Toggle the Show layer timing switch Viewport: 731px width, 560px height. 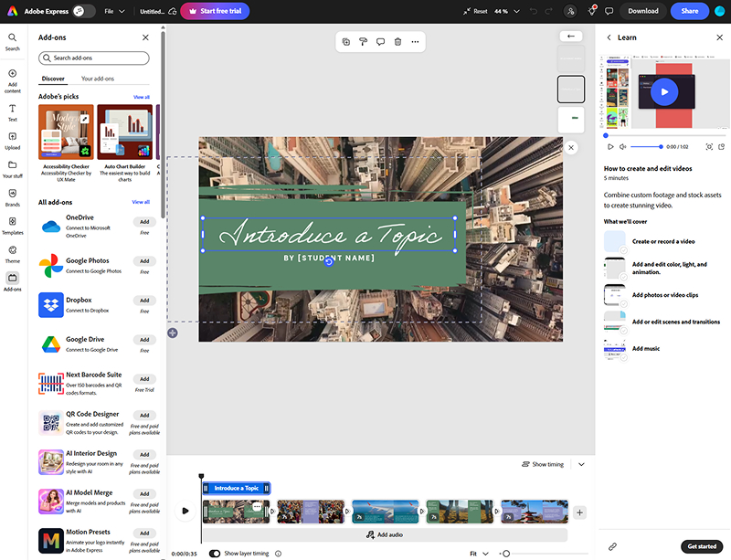tap(215, 553)
